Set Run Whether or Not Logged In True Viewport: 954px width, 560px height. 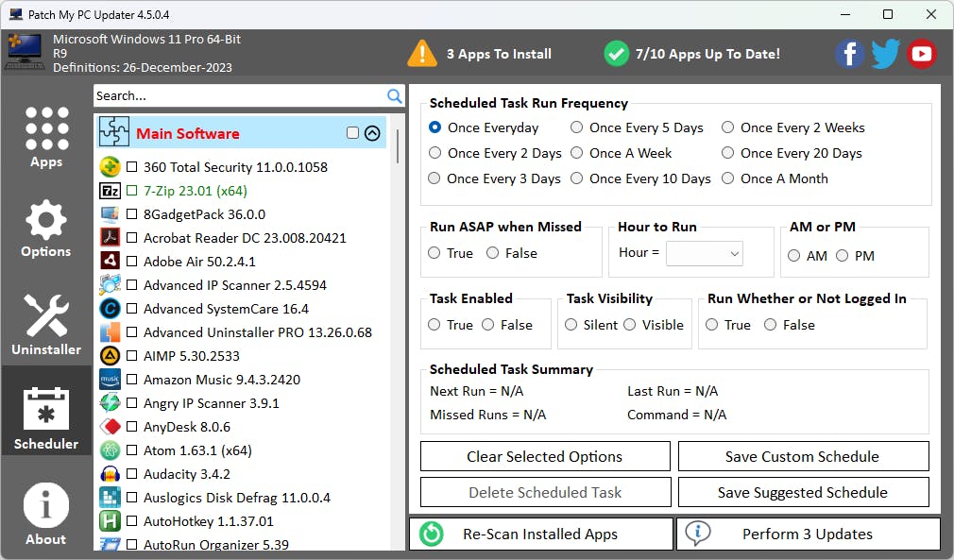click(x=712, y=325)
